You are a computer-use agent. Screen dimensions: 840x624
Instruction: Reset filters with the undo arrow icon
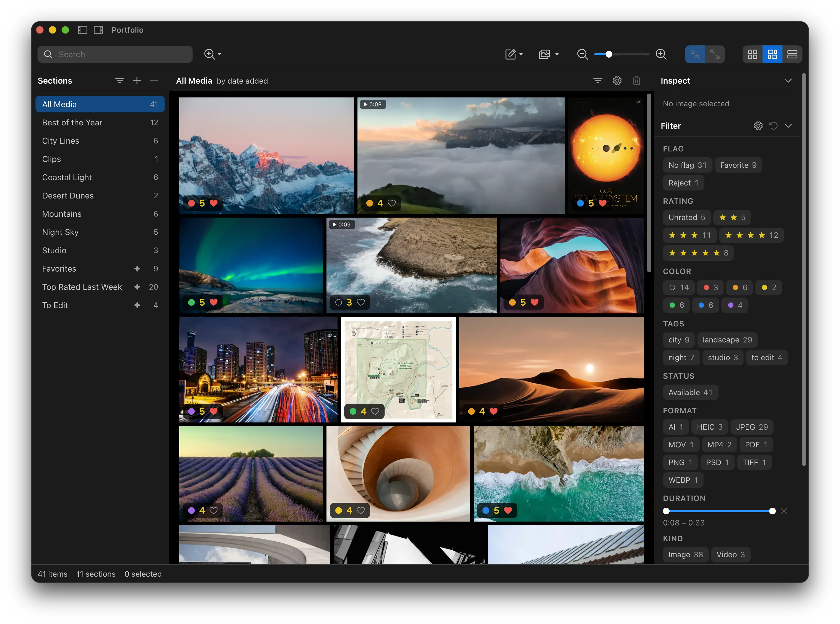click(773, 126)
